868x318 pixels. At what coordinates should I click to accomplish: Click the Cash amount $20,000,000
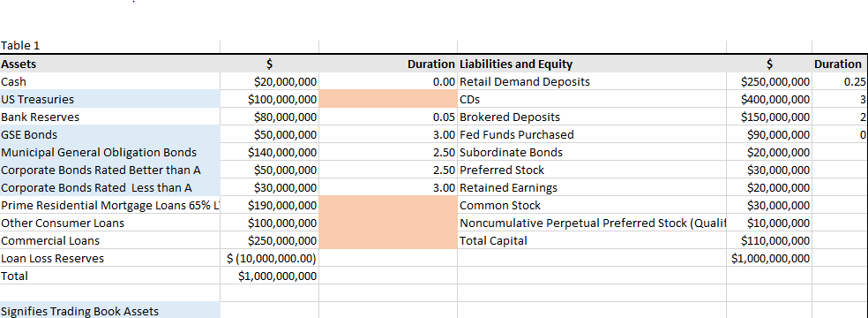[270, 81]
